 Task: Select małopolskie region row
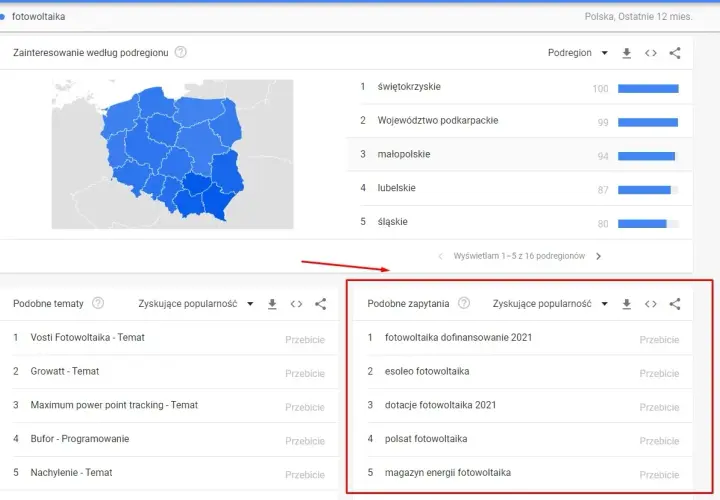[519, 155]
